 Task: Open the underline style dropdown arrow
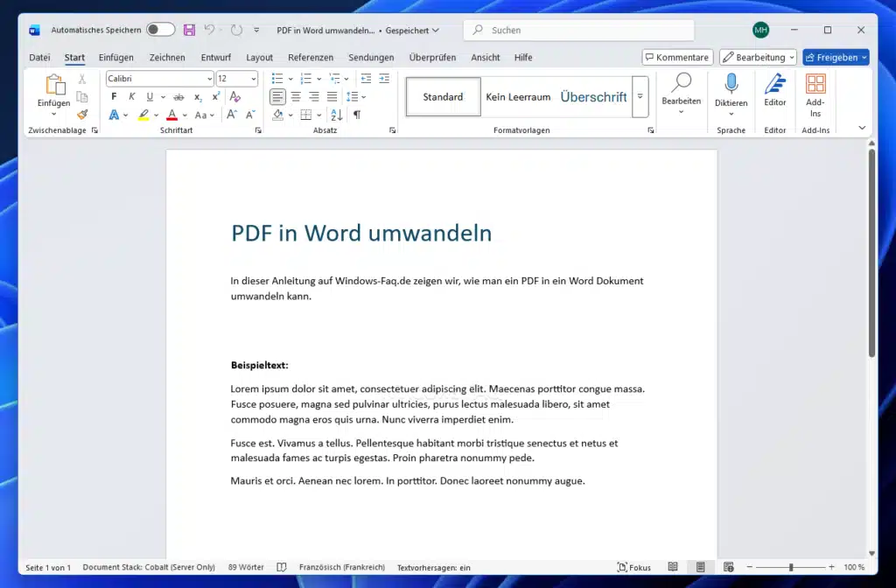[163, 97]
